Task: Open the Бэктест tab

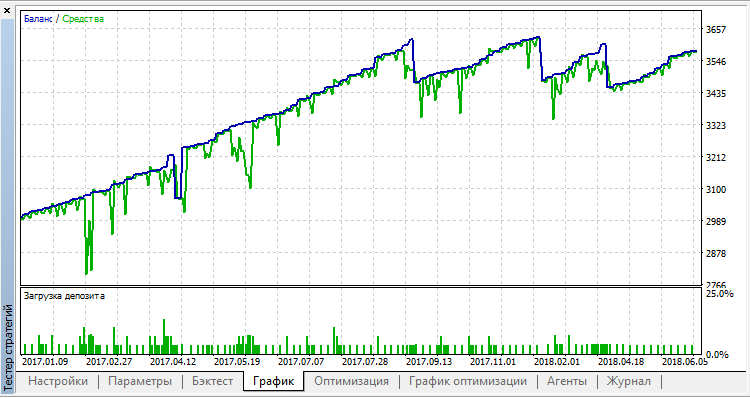Action: (x=213, y=382)
